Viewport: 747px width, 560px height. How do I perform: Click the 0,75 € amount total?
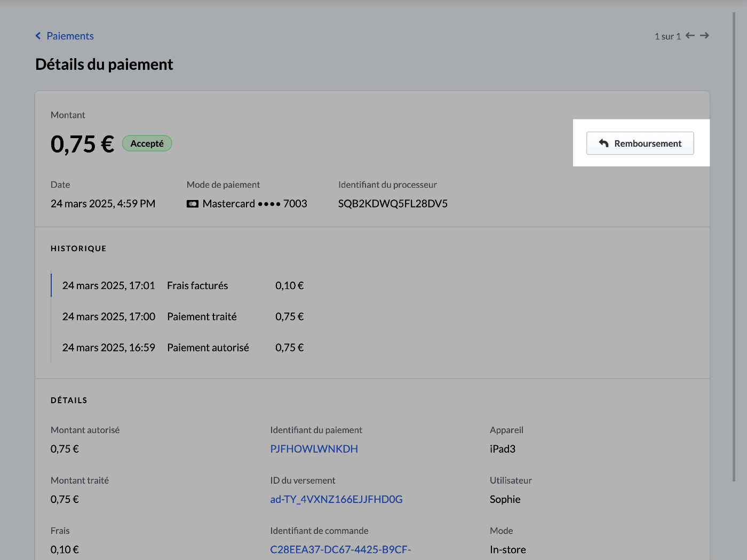point(82,144)
